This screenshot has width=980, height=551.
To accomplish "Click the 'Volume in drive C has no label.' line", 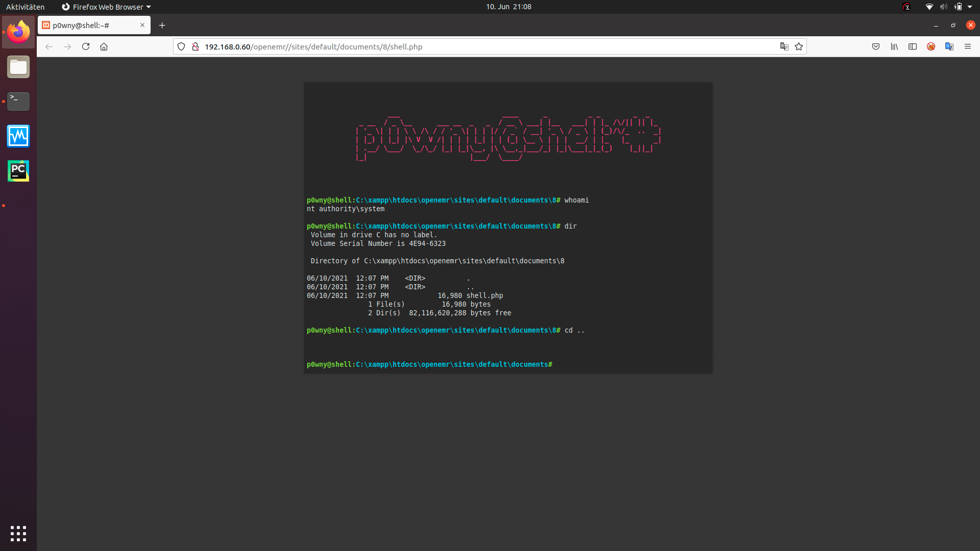I will tap(374, 235).
